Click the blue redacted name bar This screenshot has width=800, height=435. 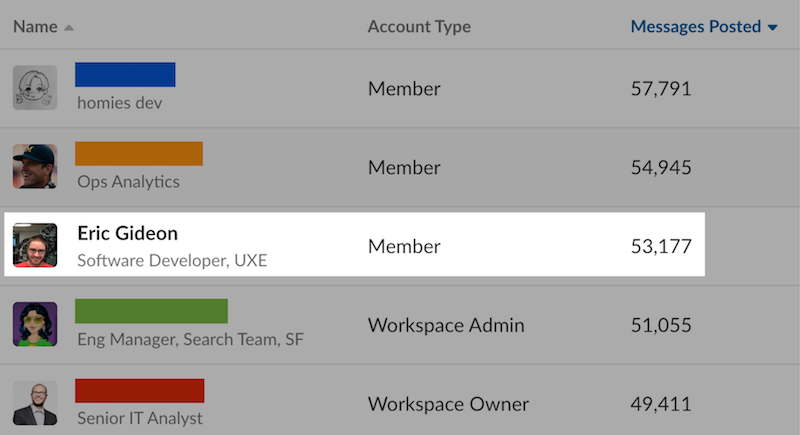pos(125,75)
